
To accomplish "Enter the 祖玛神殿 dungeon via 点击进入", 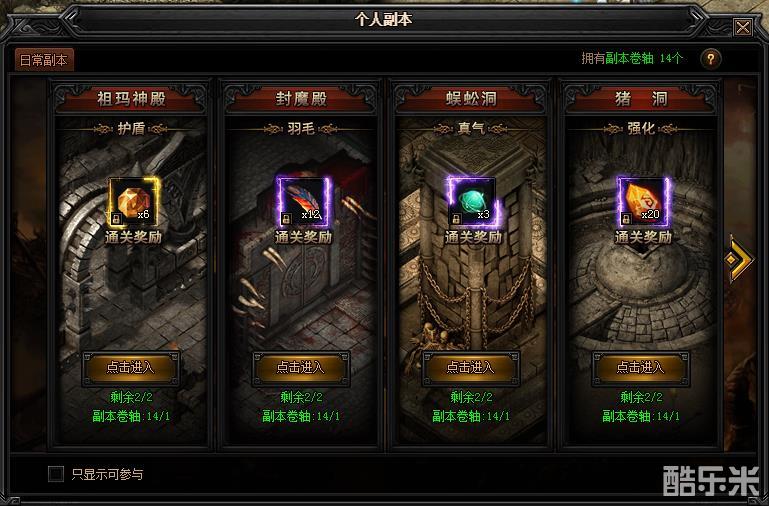I will (x=130, y=367).
